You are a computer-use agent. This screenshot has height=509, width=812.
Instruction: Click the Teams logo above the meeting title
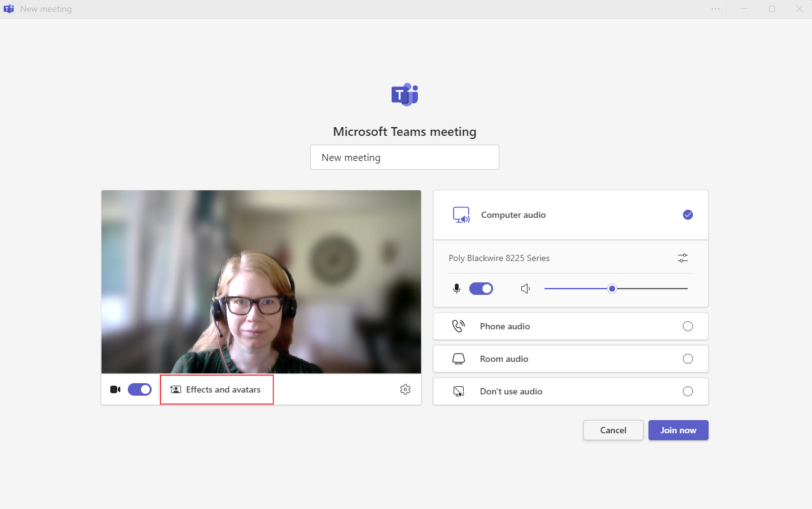(x=405, y=95)
